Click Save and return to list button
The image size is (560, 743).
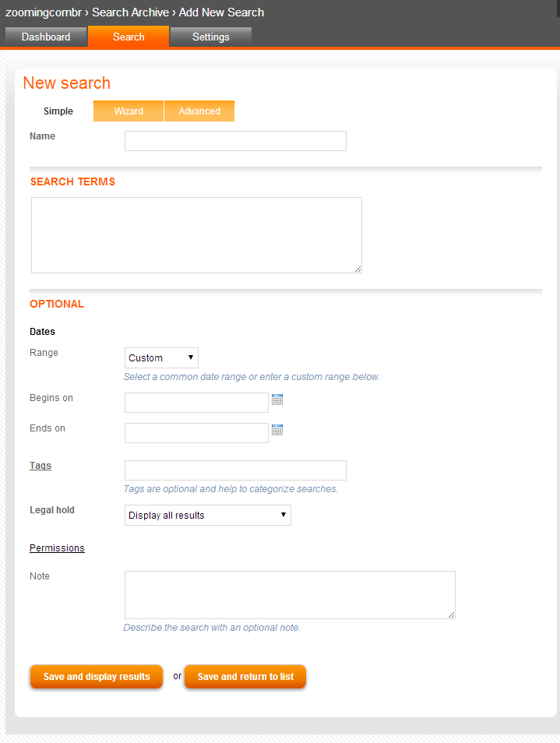click(245, 677)
